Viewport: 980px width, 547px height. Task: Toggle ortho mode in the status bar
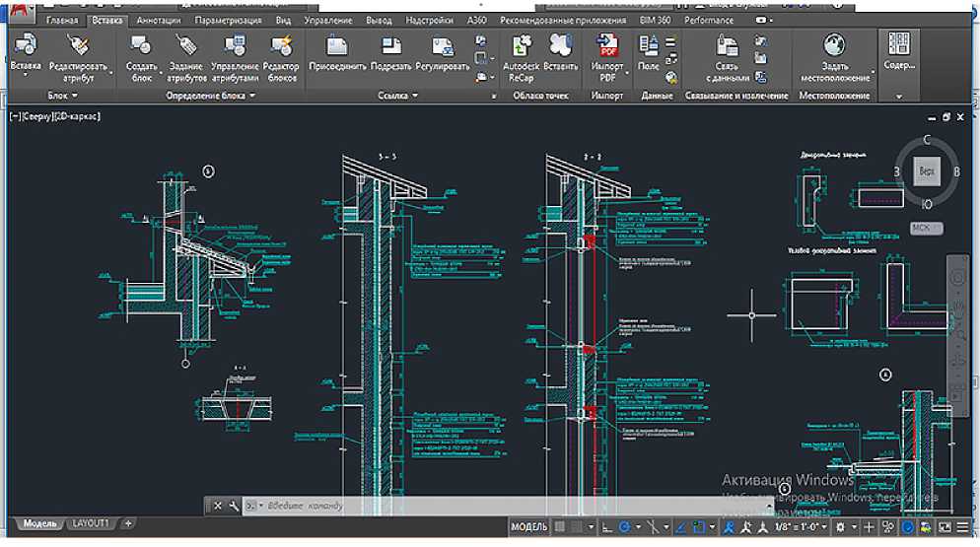605,528
